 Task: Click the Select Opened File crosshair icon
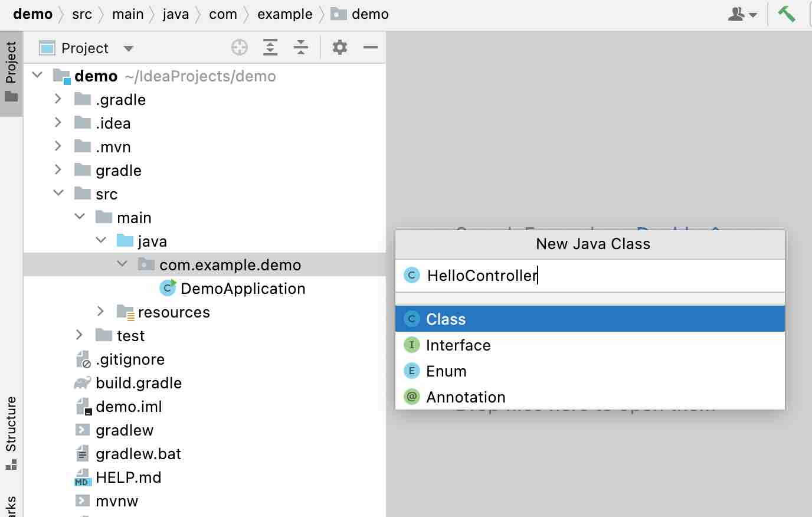(x=240, y=47)
